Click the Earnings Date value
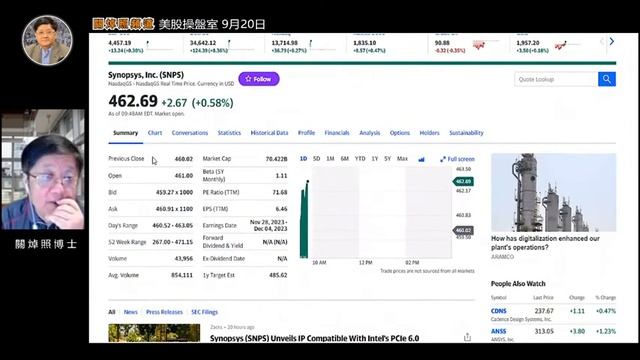Image resolution: width=640 pixels, height=360 pixels. point(269,225)
